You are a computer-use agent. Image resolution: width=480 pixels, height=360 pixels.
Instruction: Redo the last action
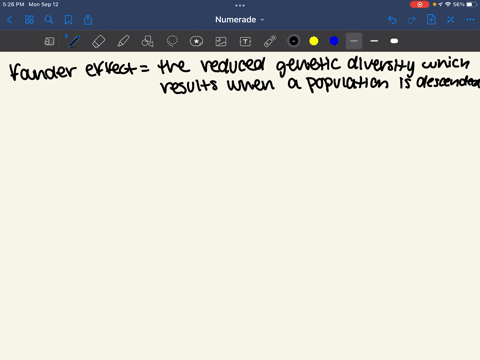pos(412,20)
